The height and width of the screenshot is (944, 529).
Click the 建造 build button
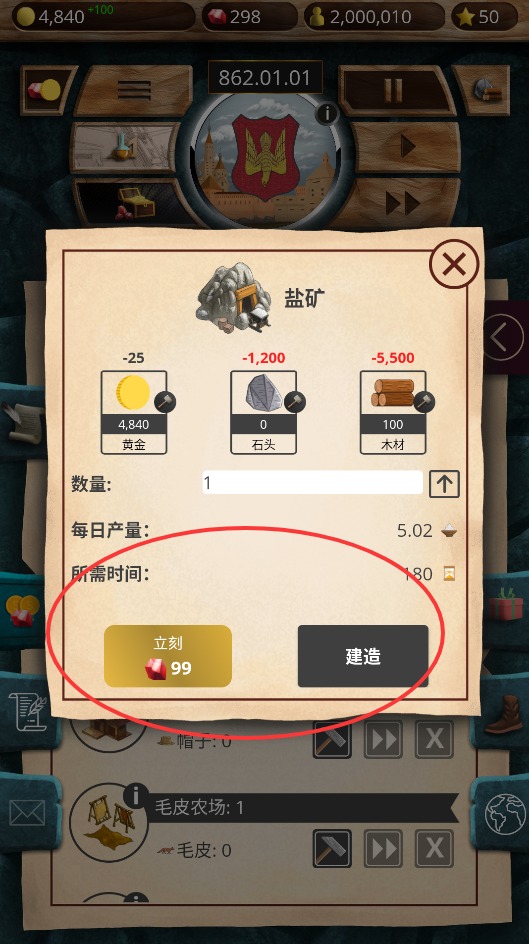(363, 656)
